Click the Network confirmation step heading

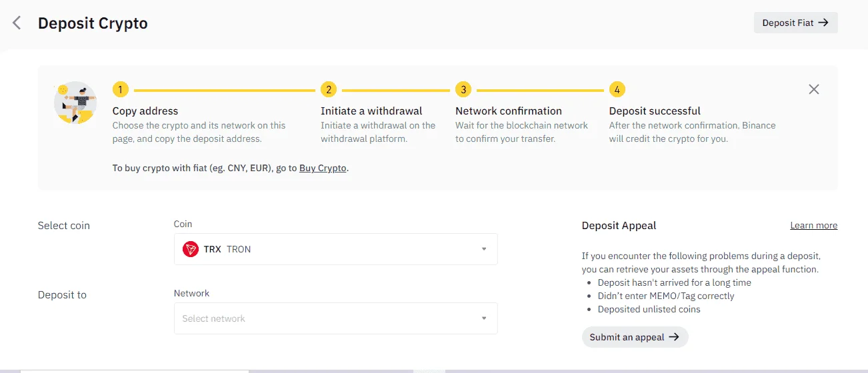click(509, 111)
